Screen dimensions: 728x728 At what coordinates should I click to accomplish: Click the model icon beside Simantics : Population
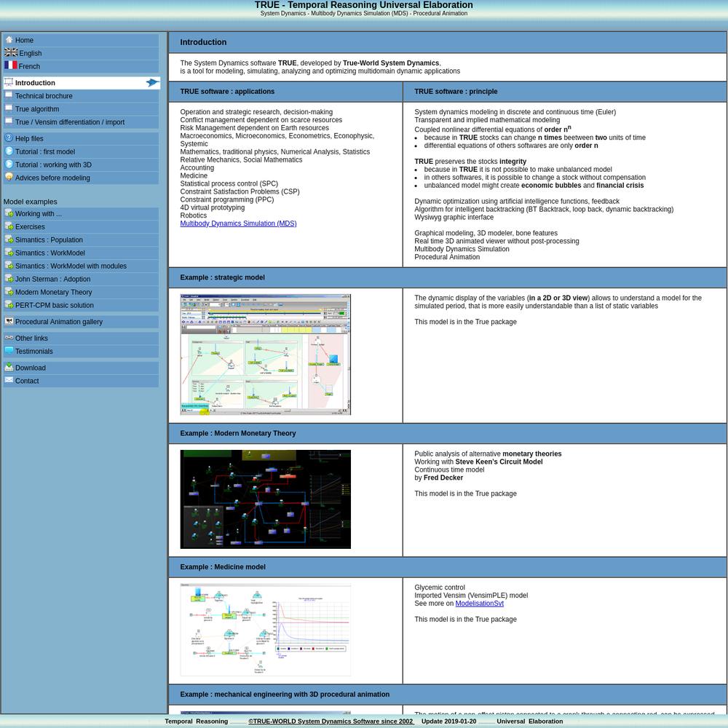coord(9,239)
